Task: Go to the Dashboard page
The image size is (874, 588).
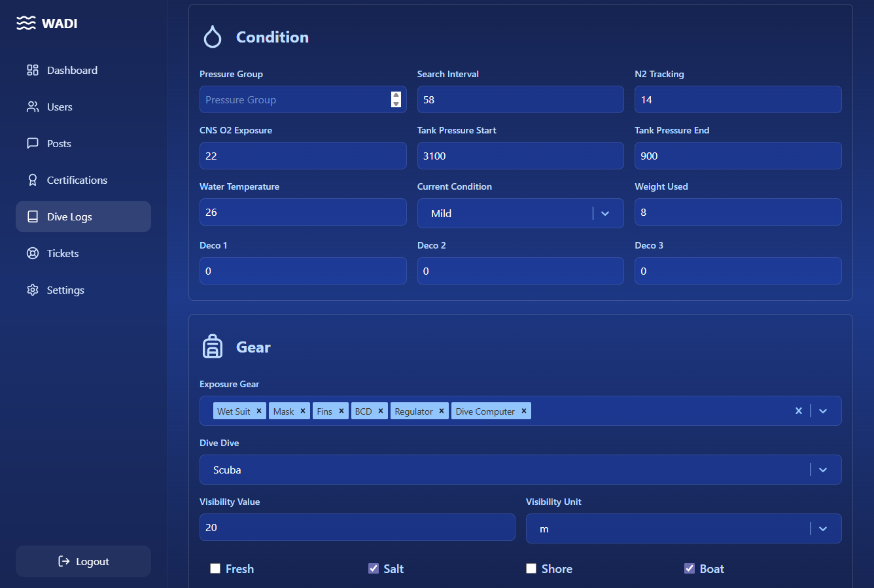Action: coord(72,70)
